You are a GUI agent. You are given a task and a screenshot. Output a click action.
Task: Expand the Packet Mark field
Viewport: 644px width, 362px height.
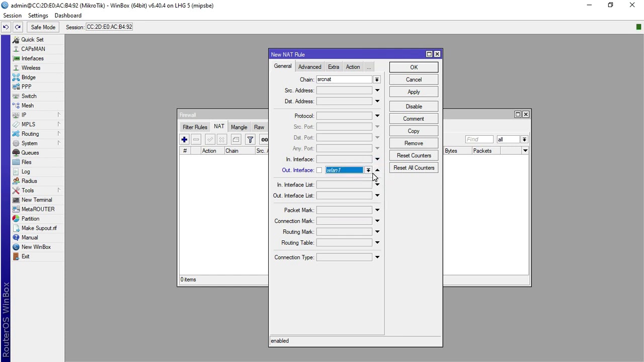pos(377,210)
